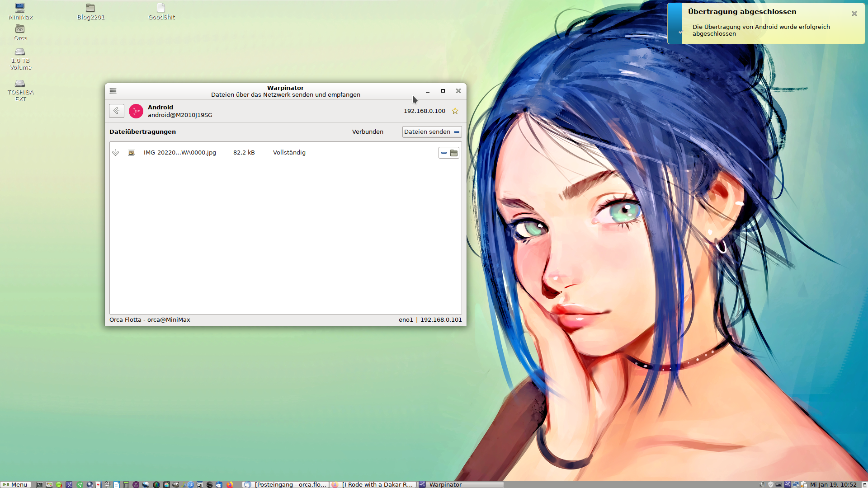
Task: Click the 192.168.0.100 device address
Action: coord(425,111)
